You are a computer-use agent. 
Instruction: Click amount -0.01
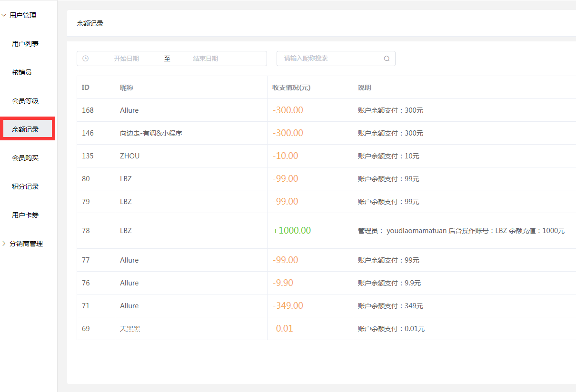point(283,329)
